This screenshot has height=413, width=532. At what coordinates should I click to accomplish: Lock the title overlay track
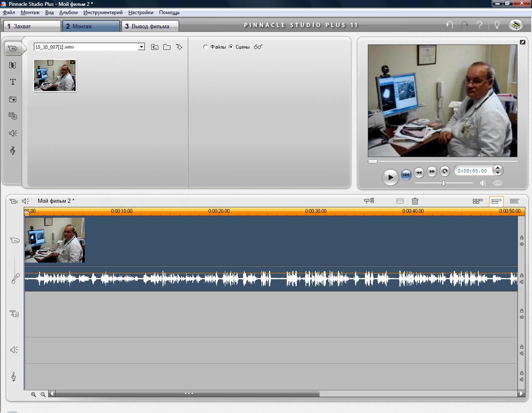[522, 310]
